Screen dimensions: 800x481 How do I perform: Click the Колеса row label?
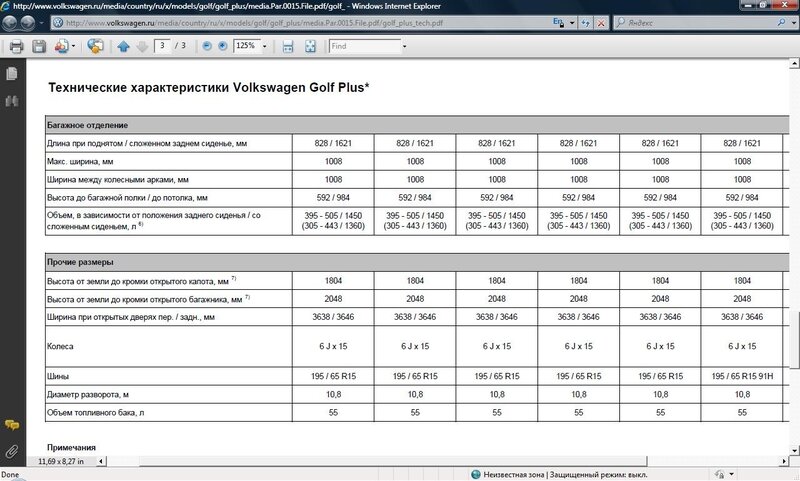60,346
